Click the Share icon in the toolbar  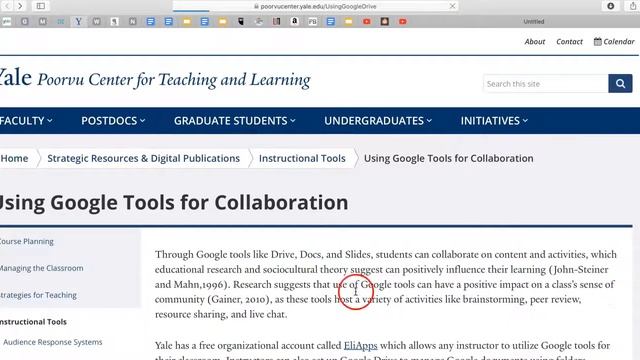[633, 6]
